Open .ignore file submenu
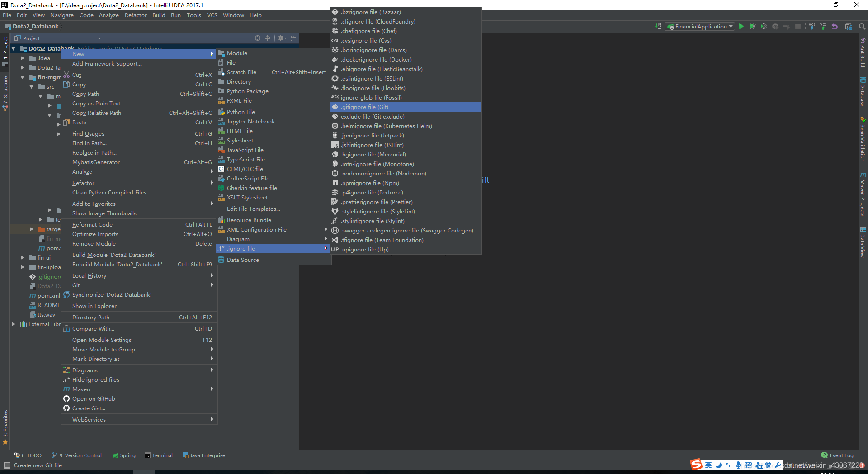This screenshot has width=868, height=474. (x=273, y=249)
